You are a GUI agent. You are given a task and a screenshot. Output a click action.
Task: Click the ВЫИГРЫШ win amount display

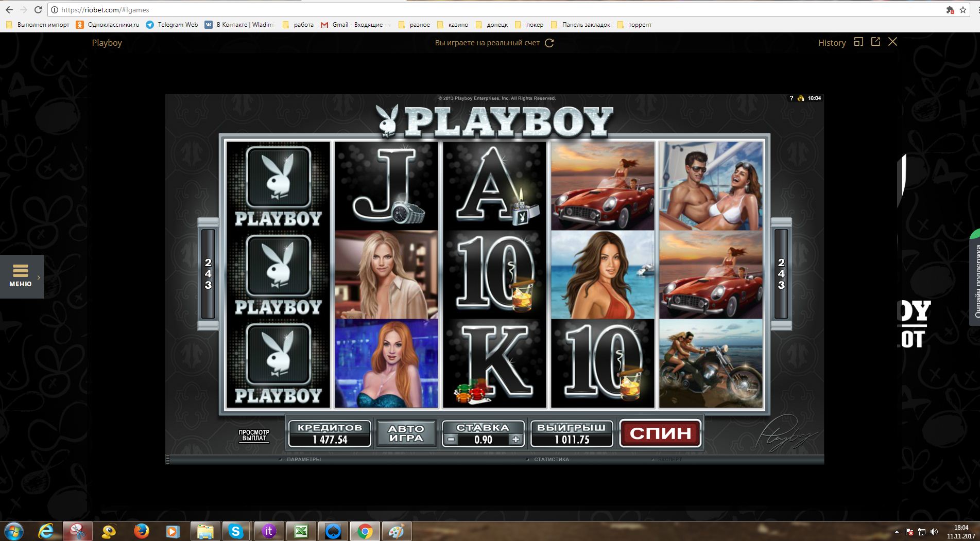pyautogui.click(x=572, y=433)
